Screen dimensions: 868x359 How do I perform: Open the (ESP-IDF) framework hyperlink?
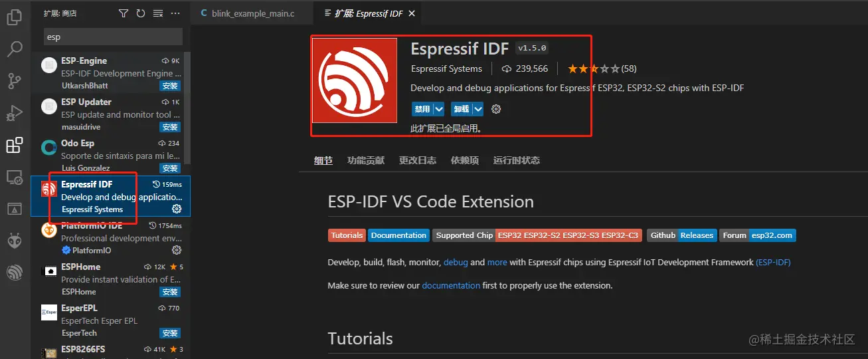[x=773, y=263]
